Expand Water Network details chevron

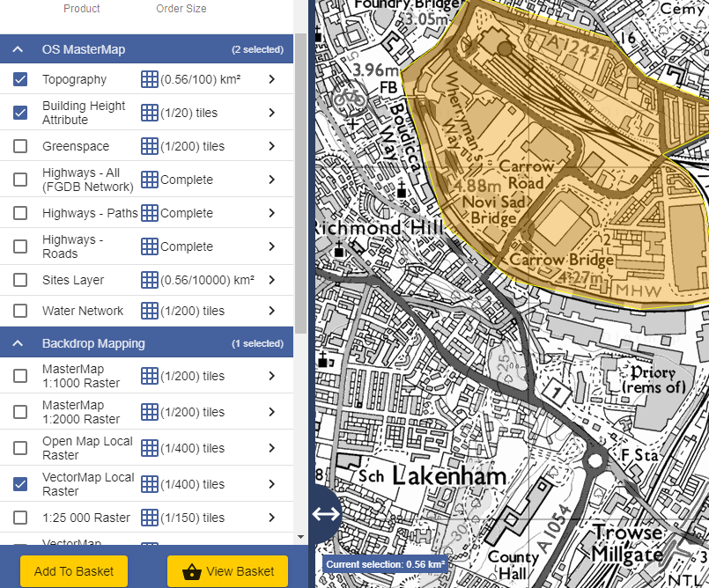click(272, 311)
